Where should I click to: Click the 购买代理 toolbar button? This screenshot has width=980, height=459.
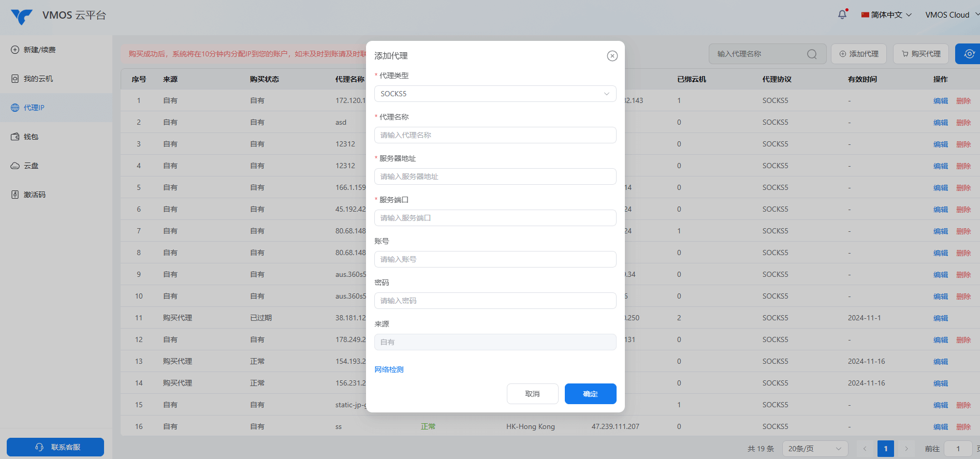click(921, 54)
